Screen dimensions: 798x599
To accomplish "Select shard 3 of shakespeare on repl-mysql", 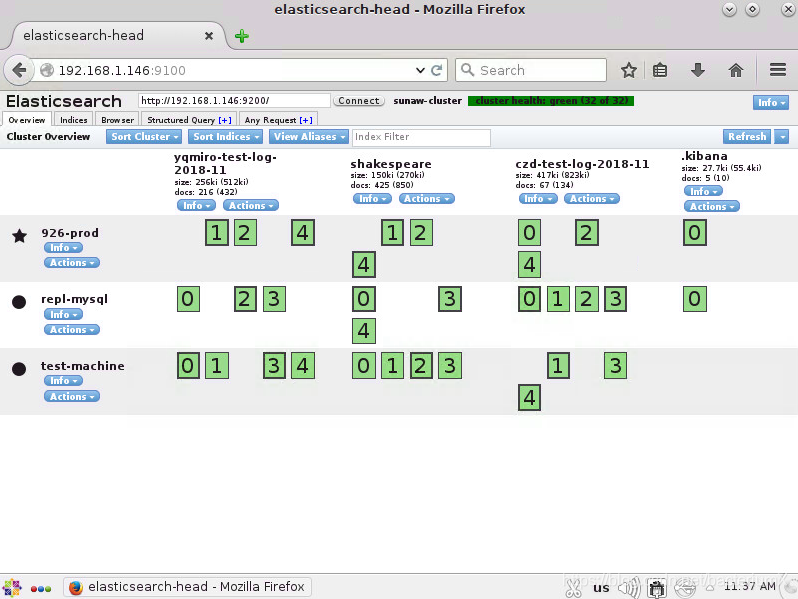I will pos(450,299).
